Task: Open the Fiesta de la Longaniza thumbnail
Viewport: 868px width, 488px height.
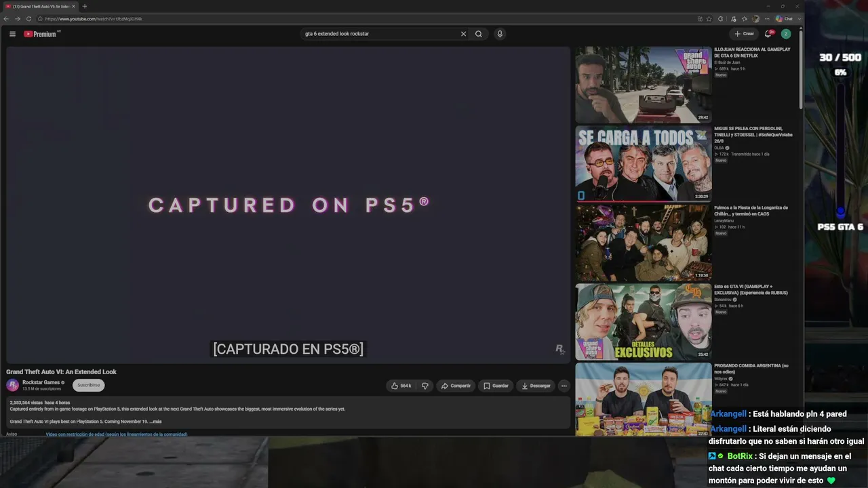Action: [x=644, y=243]
